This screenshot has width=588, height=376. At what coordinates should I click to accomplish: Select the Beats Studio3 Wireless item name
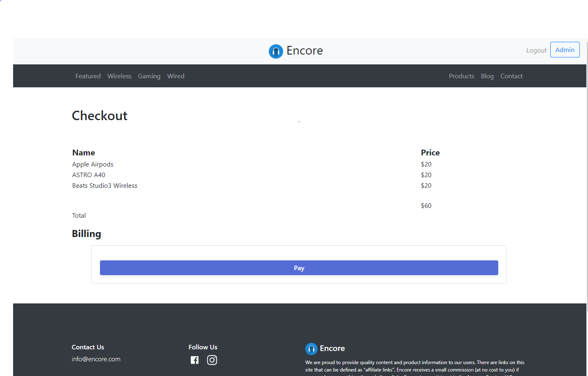(104, 185)
